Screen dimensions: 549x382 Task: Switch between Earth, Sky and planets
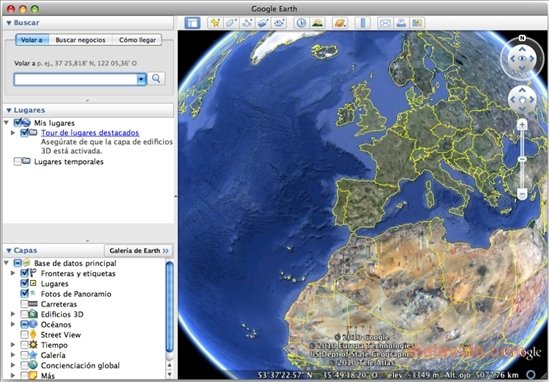point(340,23)
